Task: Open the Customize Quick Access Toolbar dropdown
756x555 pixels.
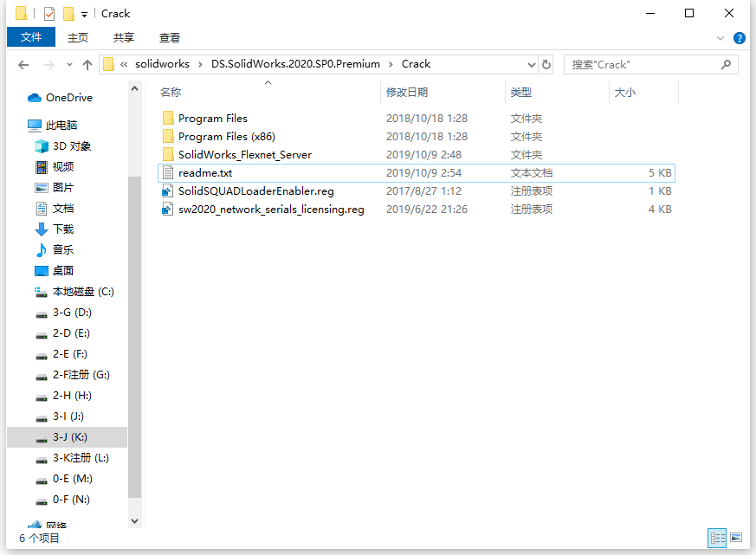Action: [x=84, y=15]
